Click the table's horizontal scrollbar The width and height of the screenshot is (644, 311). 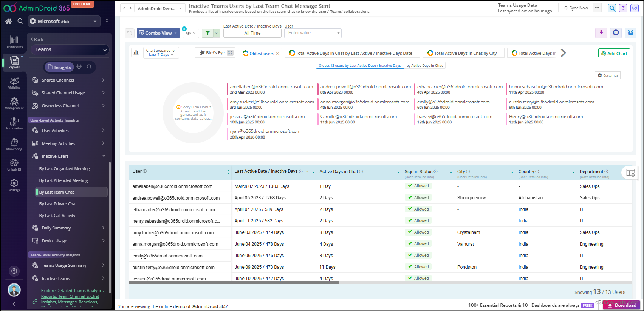[x=234, y=282]
